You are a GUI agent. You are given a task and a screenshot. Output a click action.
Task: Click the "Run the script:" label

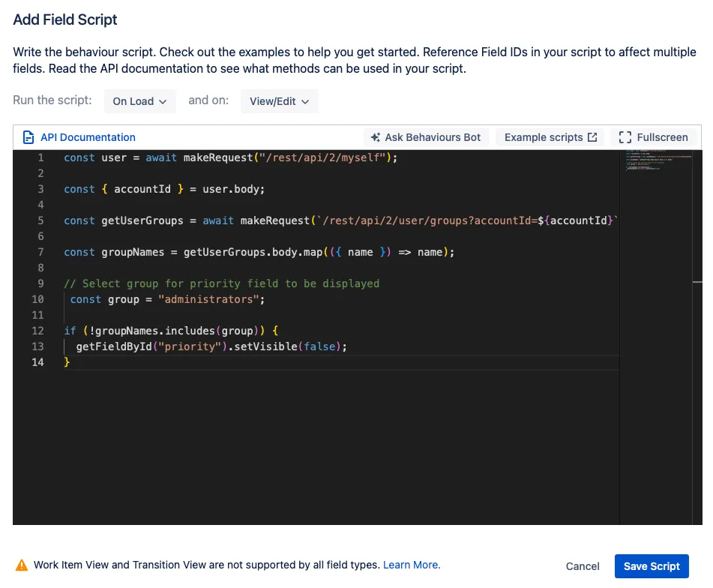coord(52,100)
